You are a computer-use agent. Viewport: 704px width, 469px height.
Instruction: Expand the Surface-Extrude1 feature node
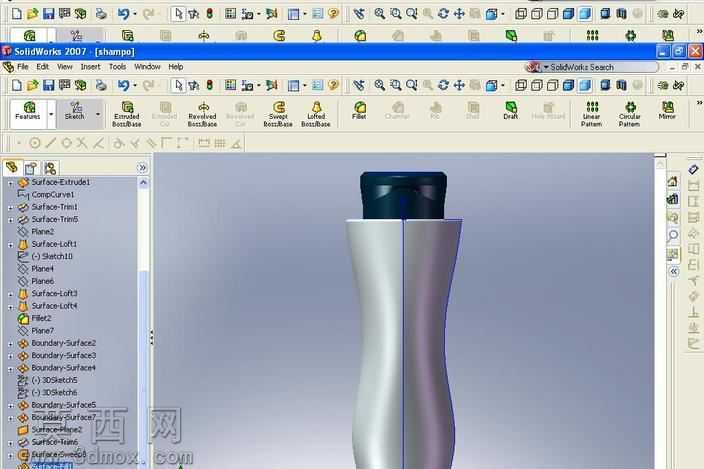tap(10, 183)
